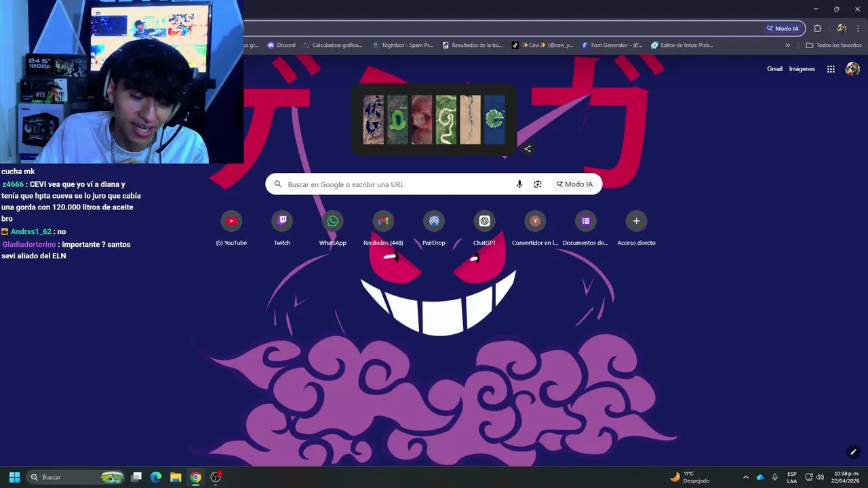Open the Windows Start menu

14,477
